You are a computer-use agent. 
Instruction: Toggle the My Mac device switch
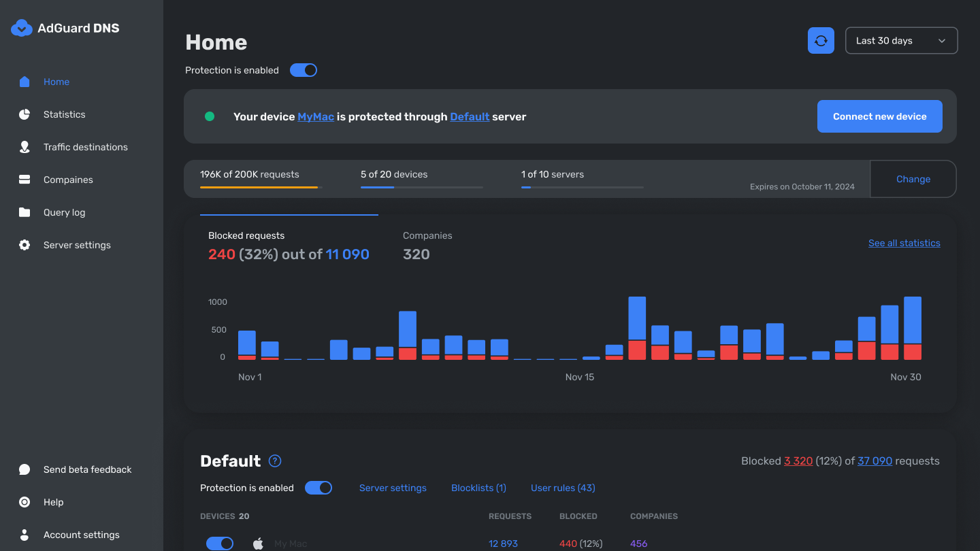(x=219, y=543)
